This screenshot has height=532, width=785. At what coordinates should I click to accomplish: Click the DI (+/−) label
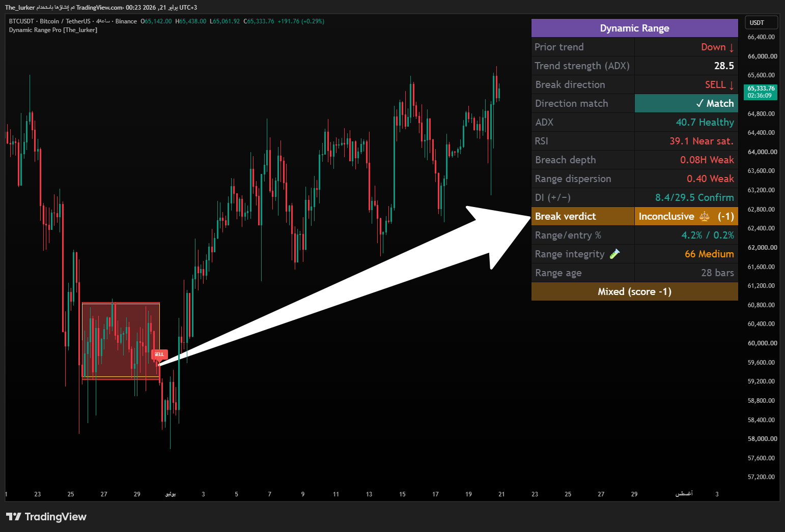[x=552, y=197]
